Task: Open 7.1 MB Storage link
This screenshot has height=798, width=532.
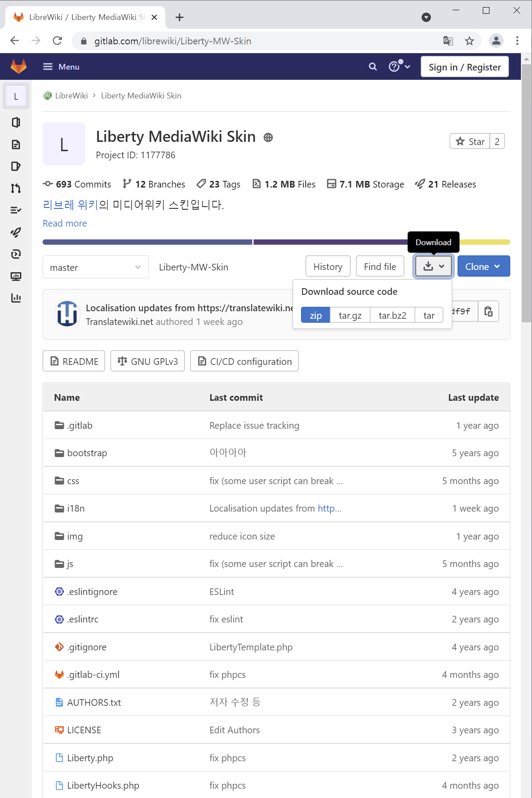Action: point(365,184)
